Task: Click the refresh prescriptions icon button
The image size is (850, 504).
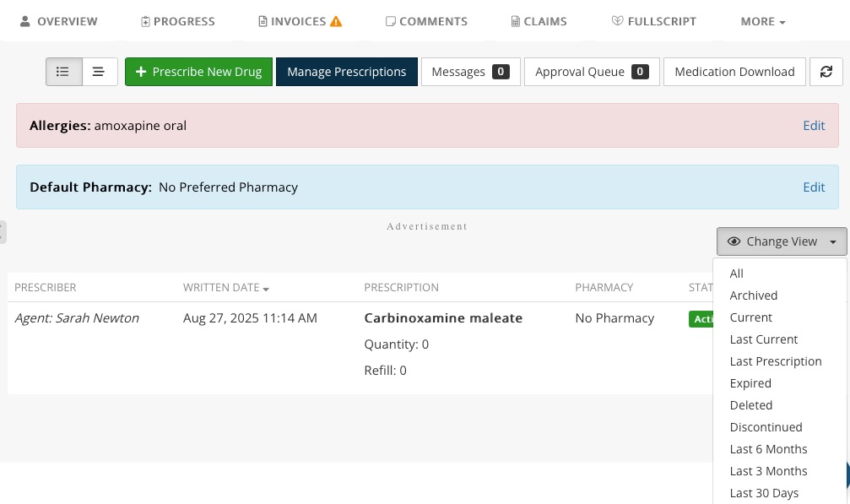Action: click(826, 72)
